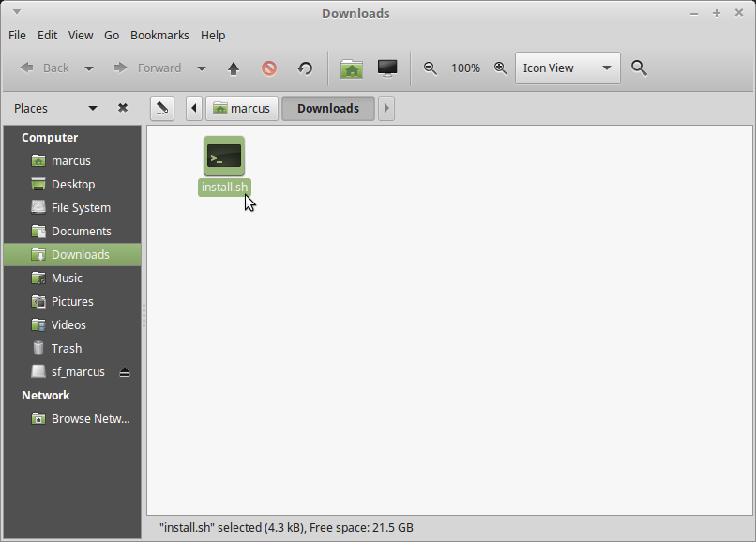Viewport: 756px width, 542px height.
Task: Collapse the Computer sidebar section header
Action: 50,138
